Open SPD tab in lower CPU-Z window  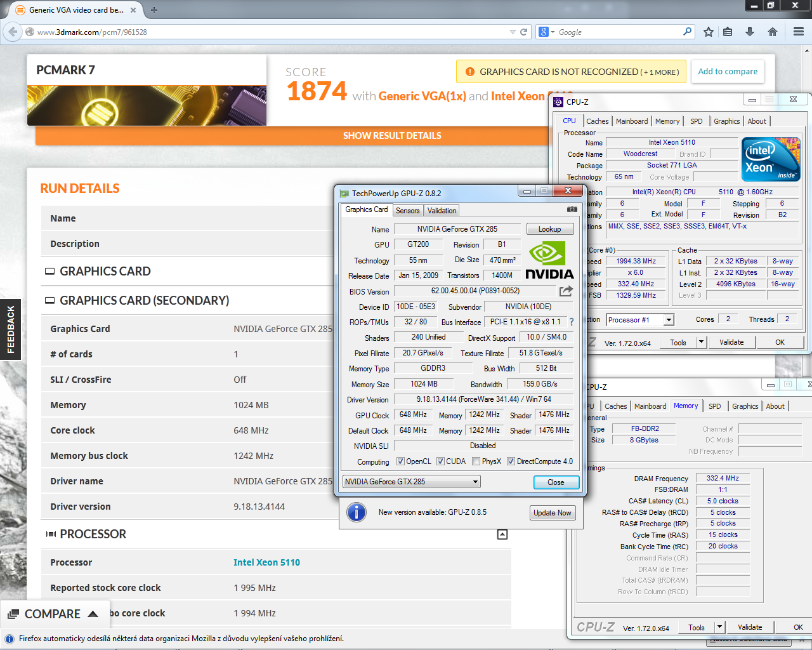(715, 406)
